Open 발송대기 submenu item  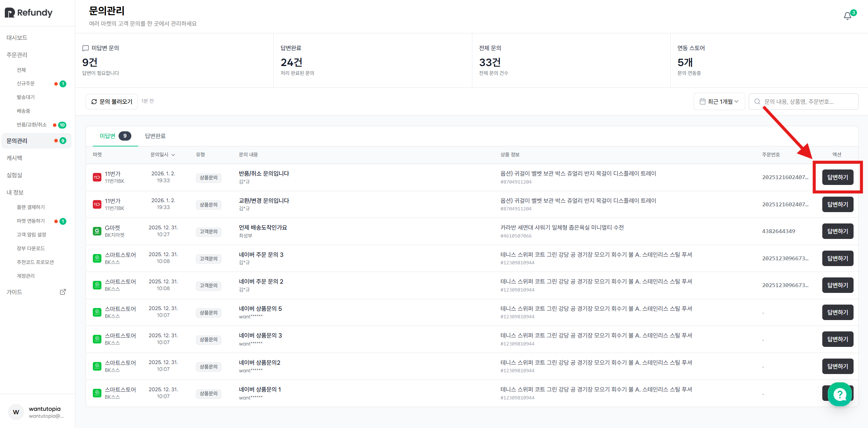[26, 97]
